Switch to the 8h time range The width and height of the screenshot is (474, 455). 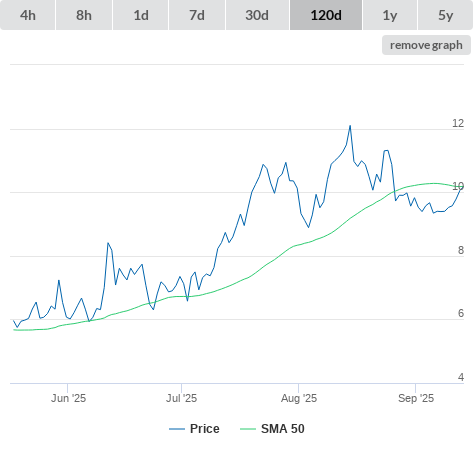click(x=84, y=15)
